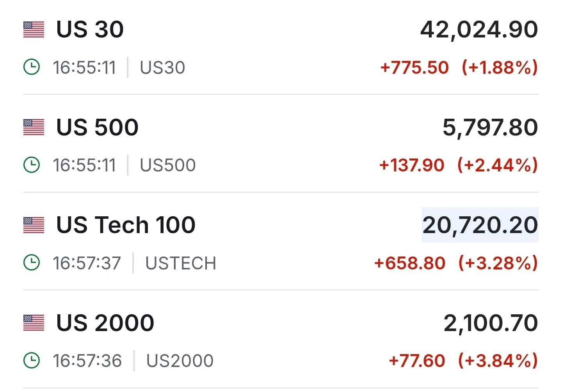Click the US flag icon beside US 30
The image size is (562, 392).
pyautogui.click(x=34, y=30)
